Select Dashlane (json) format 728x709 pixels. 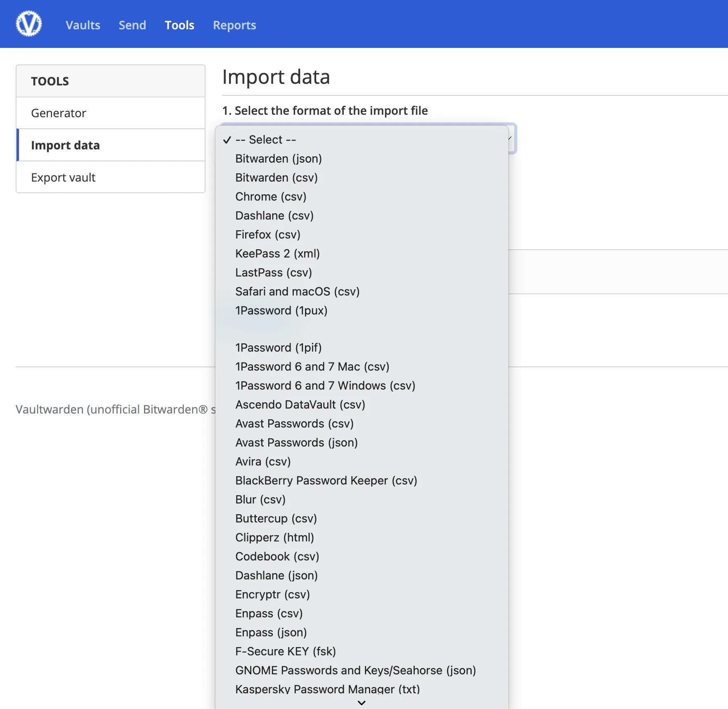click(x=276, y=575)
